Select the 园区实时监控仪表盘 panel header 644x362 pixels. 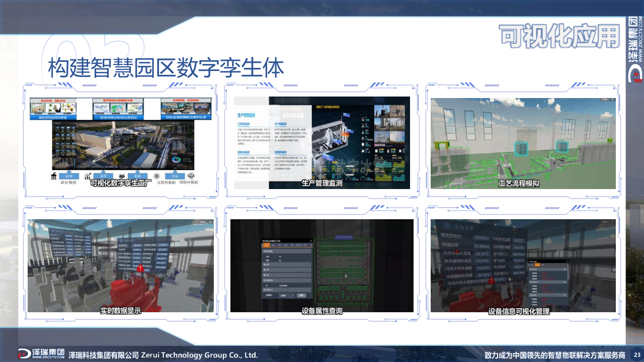click(x=52, y=118)
